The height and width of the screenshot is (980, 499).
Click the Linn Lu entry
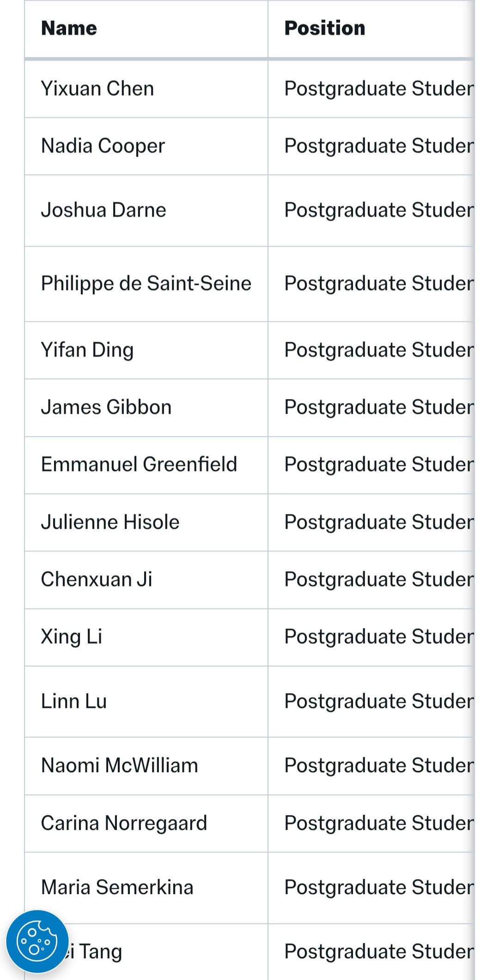coord(74,702)
